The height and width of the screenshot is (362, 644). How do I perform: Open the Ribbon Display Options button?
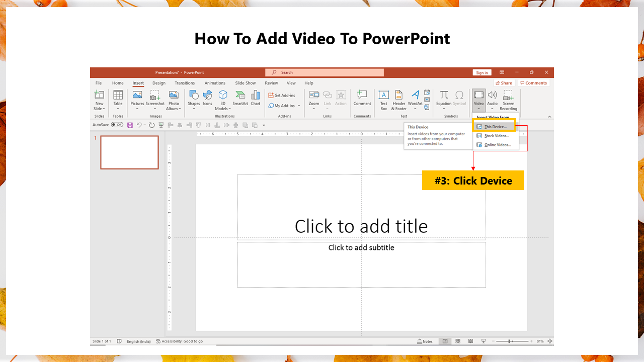pos(502,72)
